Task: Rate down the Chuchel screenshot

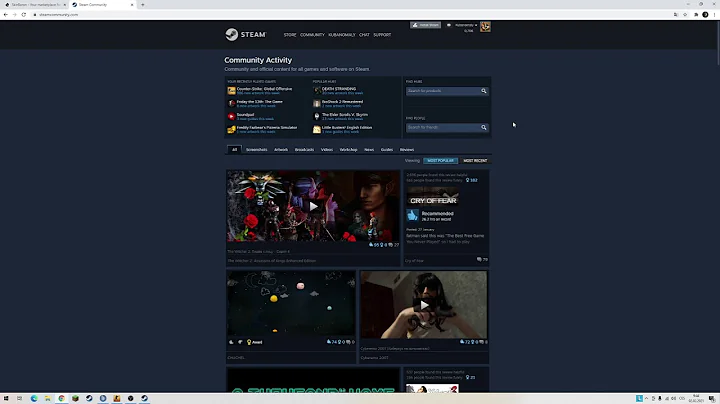Action: [240, 342]
